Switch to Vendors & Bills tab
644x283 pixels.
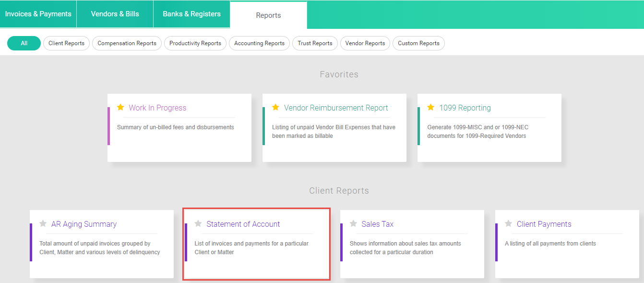[115, 14]
